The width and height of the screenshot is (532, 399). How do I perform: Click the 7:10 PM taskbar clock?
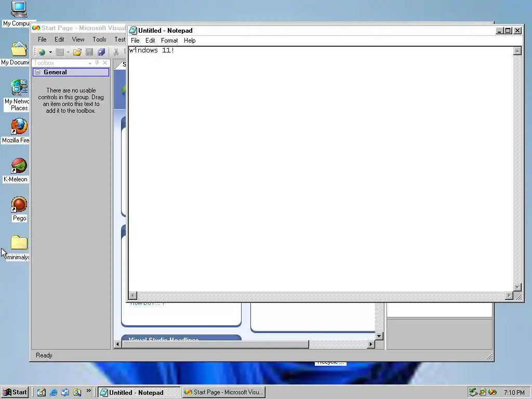coord(514,393)
